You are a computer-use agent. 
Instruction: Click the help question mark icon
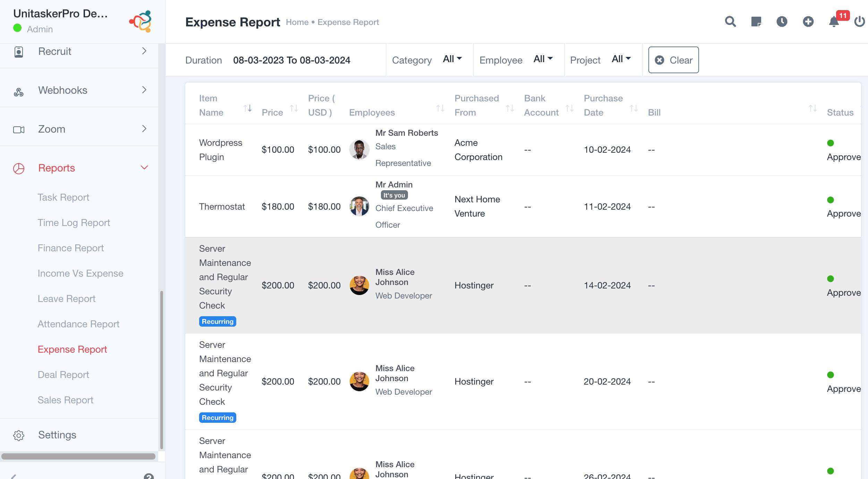point(149,477)
